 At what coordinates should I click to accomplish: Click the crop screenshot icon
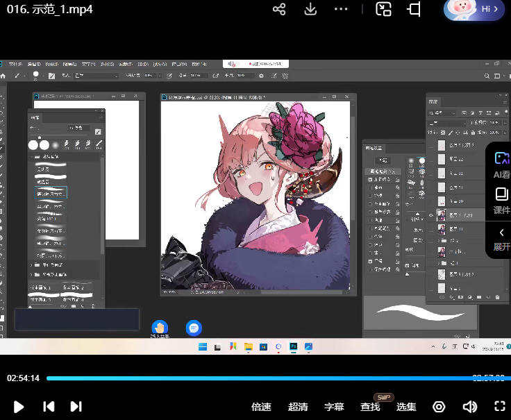click(x=414, y=9)
